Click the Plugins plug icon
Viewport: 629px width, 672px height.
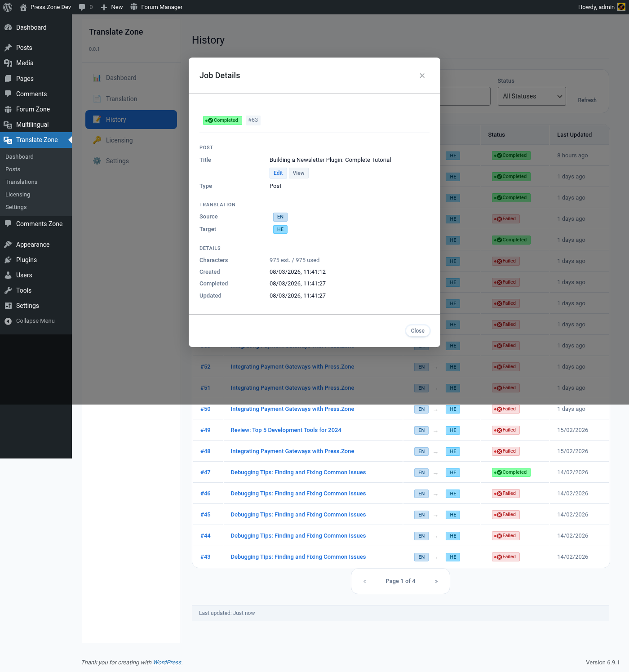pos(8,260)
